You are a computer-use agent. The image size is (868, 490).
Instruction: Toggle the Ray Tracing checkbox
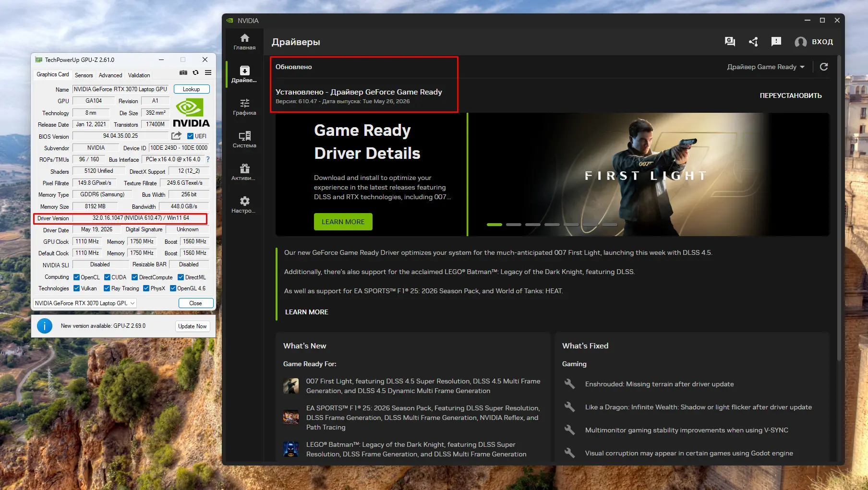coord(107,288)
